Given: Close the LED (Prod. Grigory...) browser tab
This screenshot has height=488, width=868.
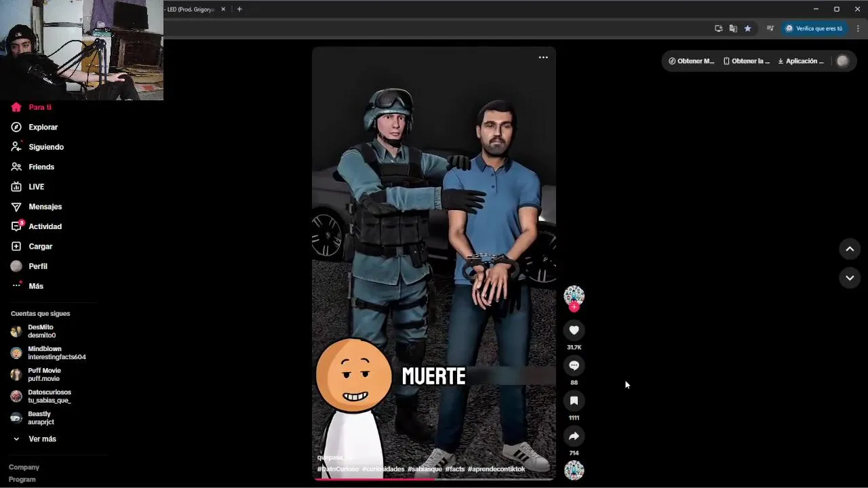Looking at the screenshot, I should 223,9.
